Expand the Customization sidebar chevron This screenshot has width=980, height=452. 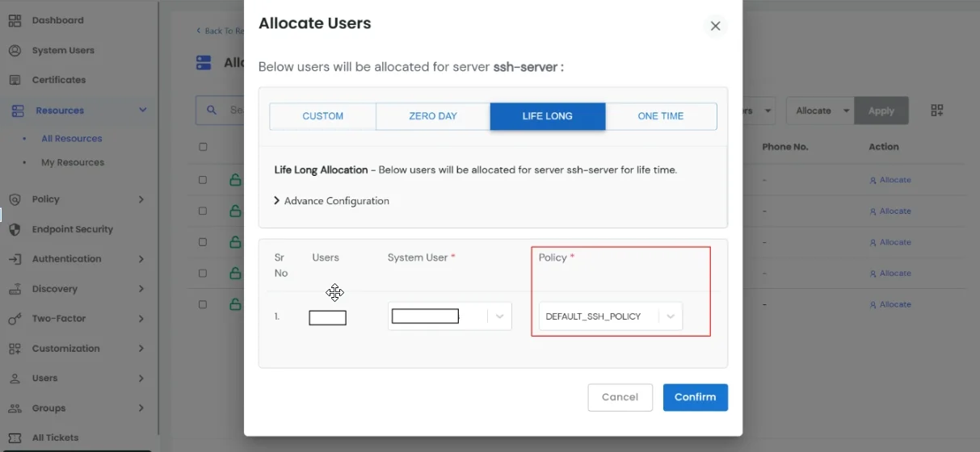coord(141,349)
